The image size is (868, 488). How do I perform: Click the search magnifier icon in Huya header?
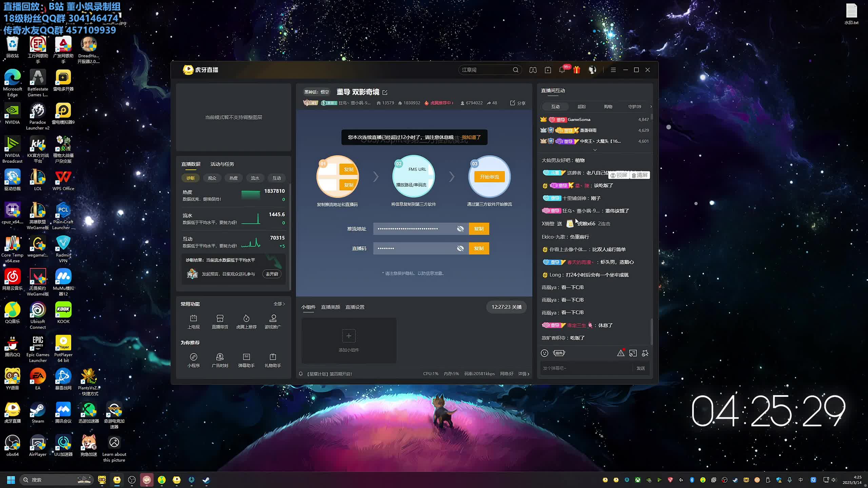click(x=515, y=70)
